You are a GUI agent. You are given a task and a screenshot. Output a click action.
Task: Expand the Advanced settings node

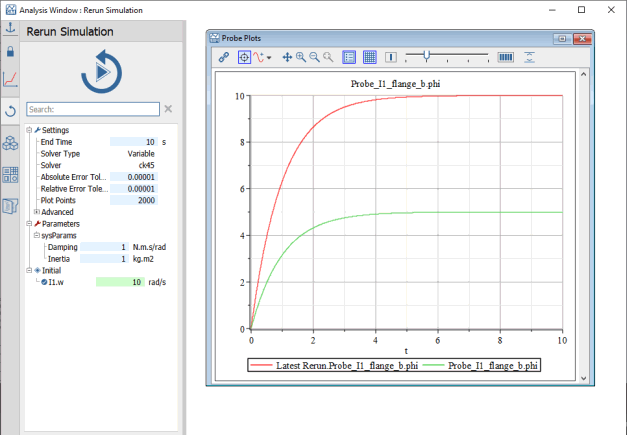click(37, 212)
